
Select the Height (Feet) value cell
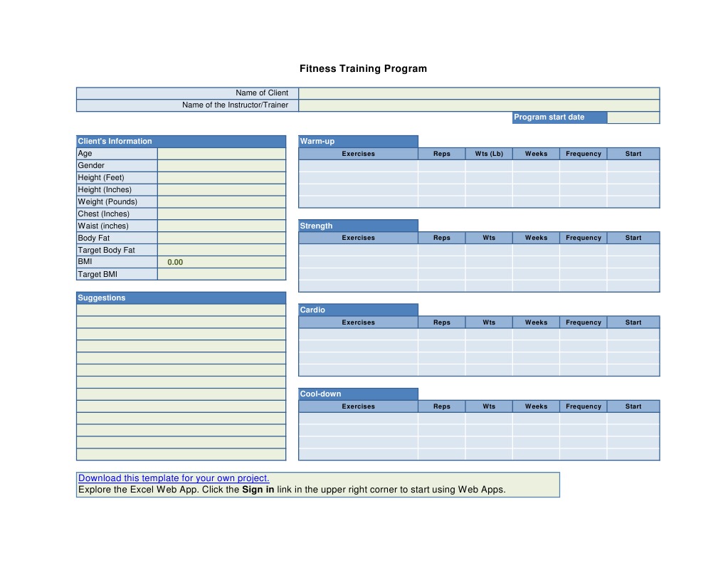pos(221,177)
